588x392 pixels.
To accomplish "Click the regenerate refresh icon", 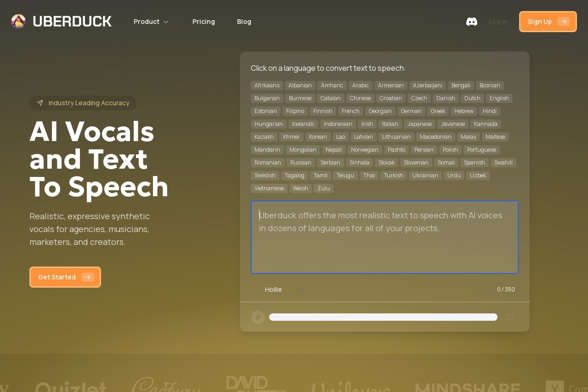I will 509,317.
